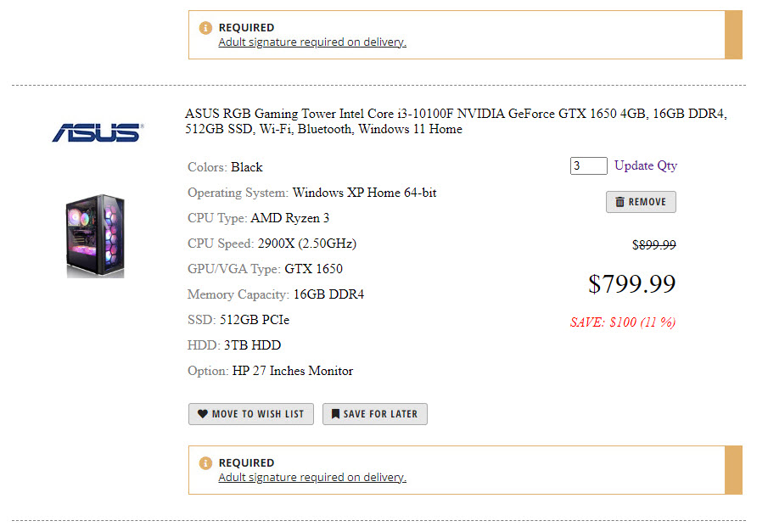Remove the ASUS tower from cart

click(x=641, y=202)
